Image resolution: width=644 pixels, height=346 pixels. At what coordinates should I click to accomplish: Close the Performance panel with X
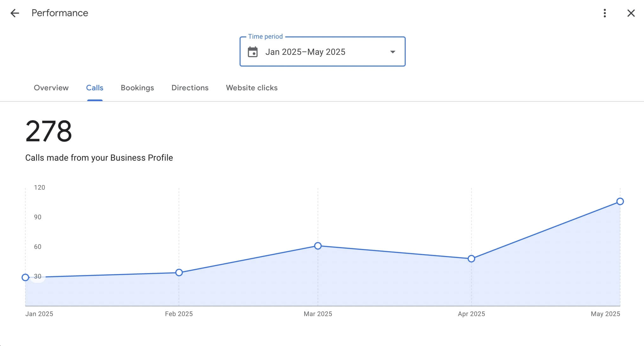(x=631, y=13)
